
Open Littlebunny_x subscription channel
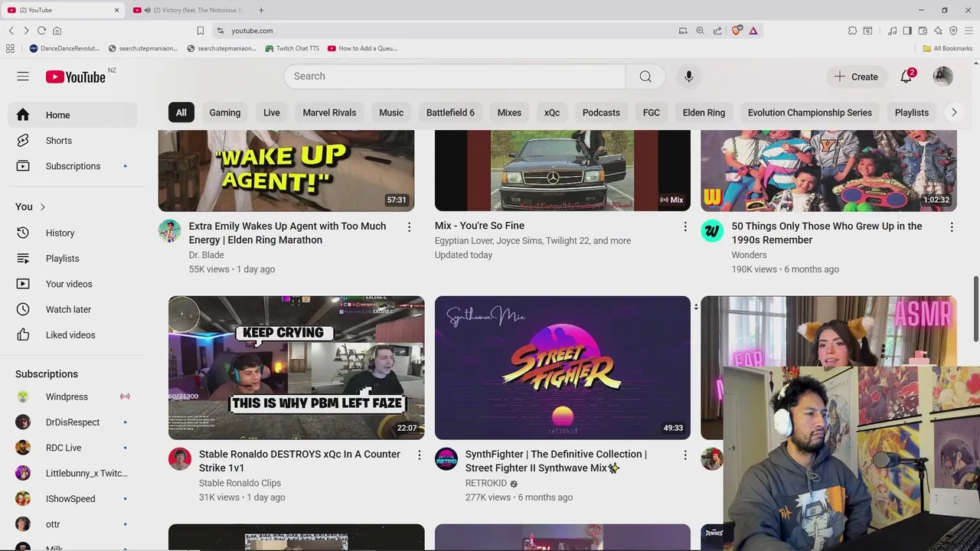(x=73, y=473)
